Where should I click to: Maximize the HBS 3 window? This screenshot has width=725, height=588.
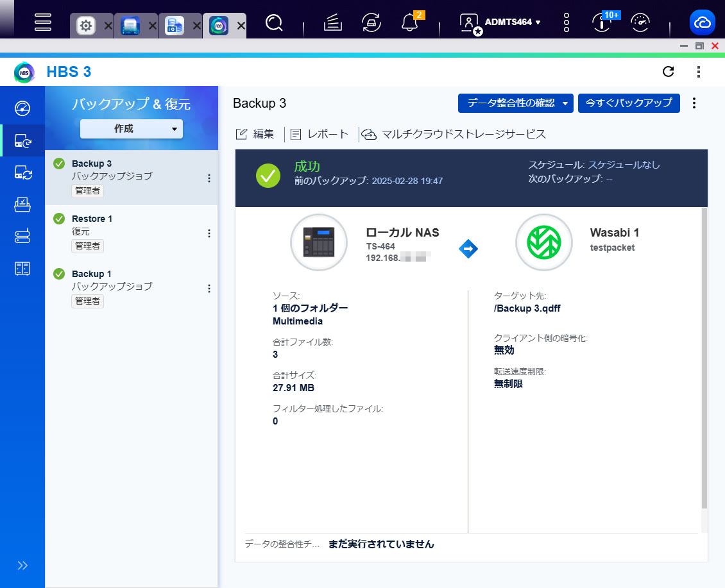tap(699, 46)
